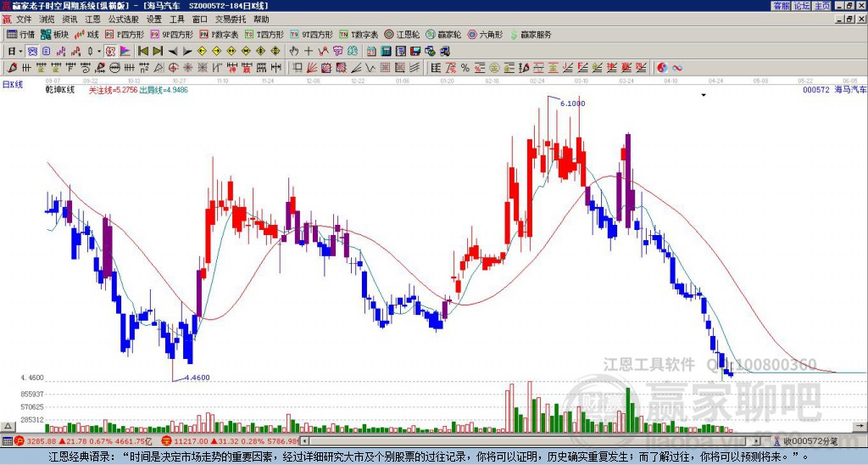Select the Gann fan lines tool
The image size is (868, 465).
[312, 68]
